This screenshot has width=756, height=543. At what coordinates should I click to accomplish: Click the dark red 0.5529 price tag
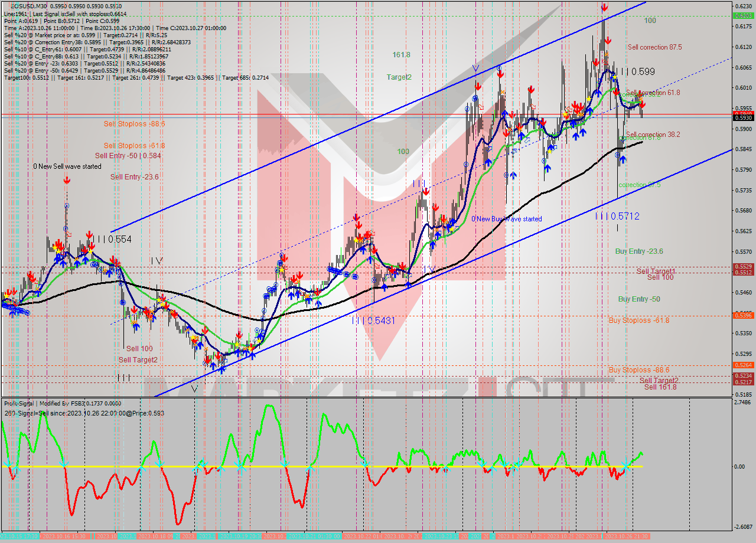coord(743,267)
